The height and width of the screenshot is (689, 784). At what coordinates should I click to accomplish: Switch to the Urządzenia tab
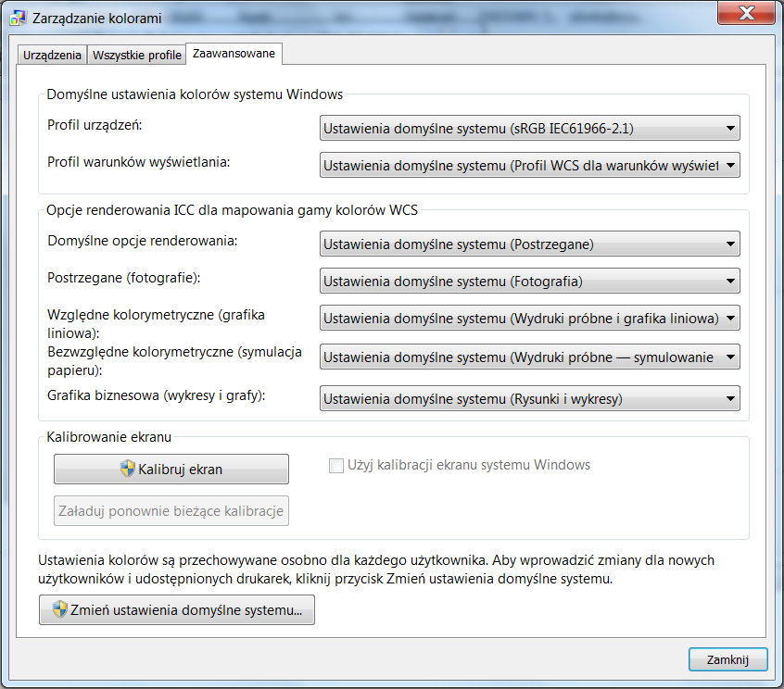(x=52, y=55)
